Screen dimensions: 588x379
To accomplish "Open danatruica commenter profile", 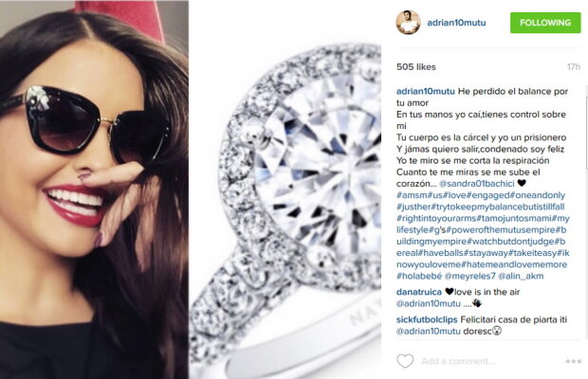I will (419, 292).
